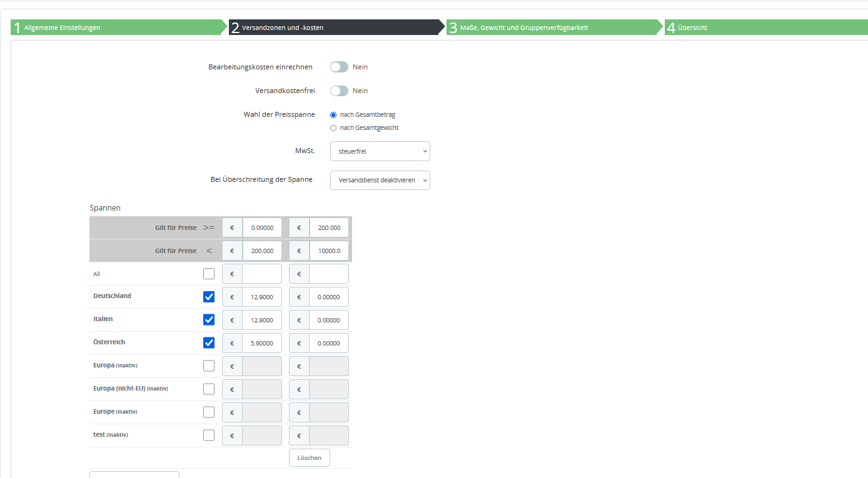
Task: Toggle the Bearbeitungskosten einrechnen switch
Action: (339, 67)
